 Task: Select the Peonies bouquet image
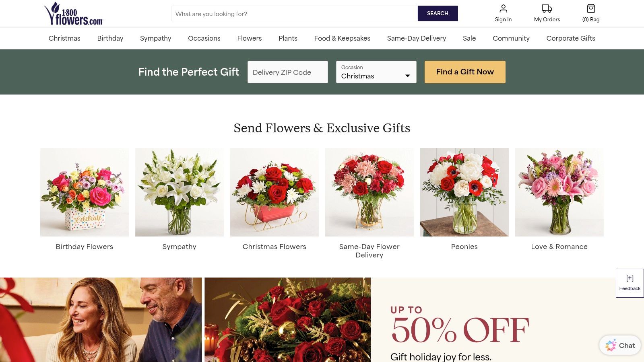tap(464, 192)
